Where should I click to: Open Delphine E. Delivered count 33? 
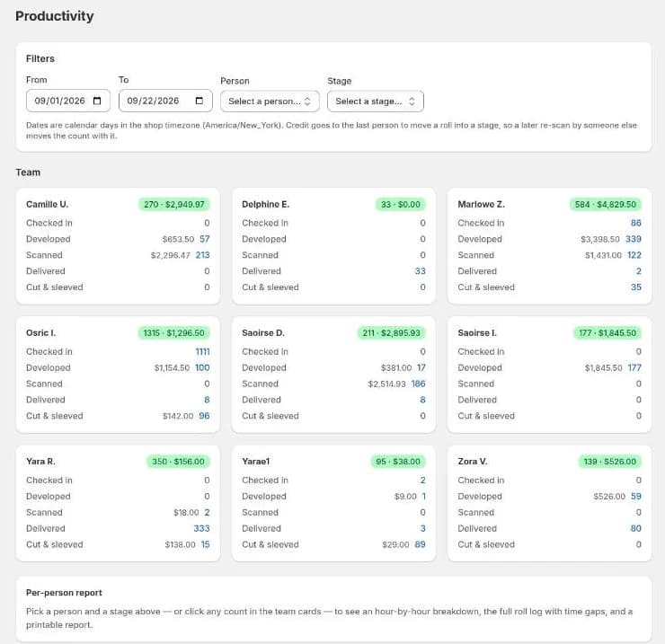click(x=420, y=271)
